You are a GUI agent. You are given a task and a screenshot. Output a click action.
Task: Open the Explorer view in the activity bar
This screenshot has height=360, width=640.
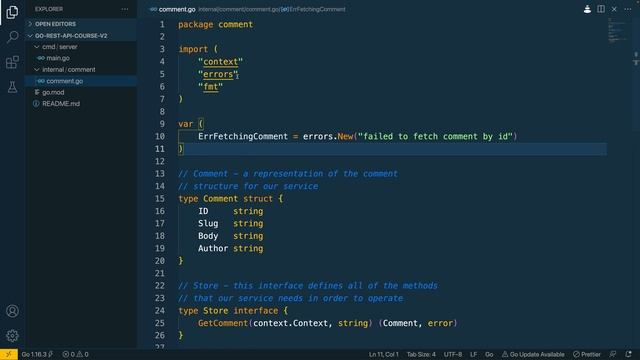pyautogui.click(x=12, y=12)
